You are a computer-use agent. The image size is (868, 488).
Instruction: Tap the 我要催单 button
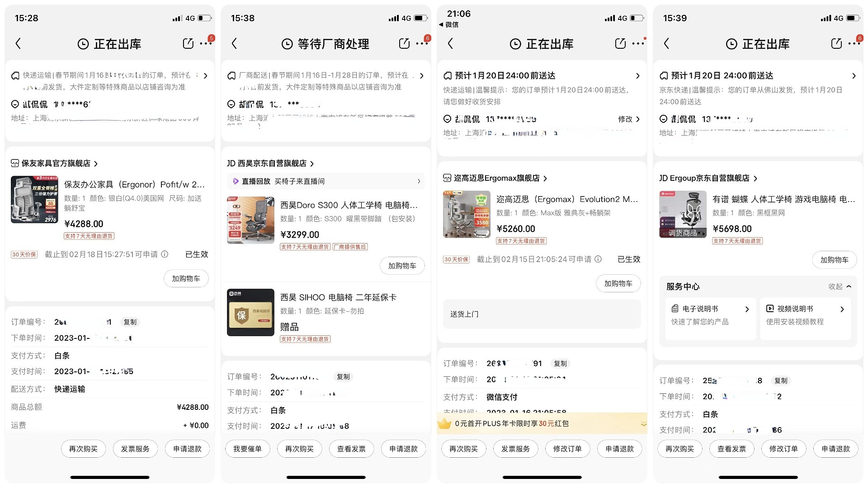coord(248,448)
